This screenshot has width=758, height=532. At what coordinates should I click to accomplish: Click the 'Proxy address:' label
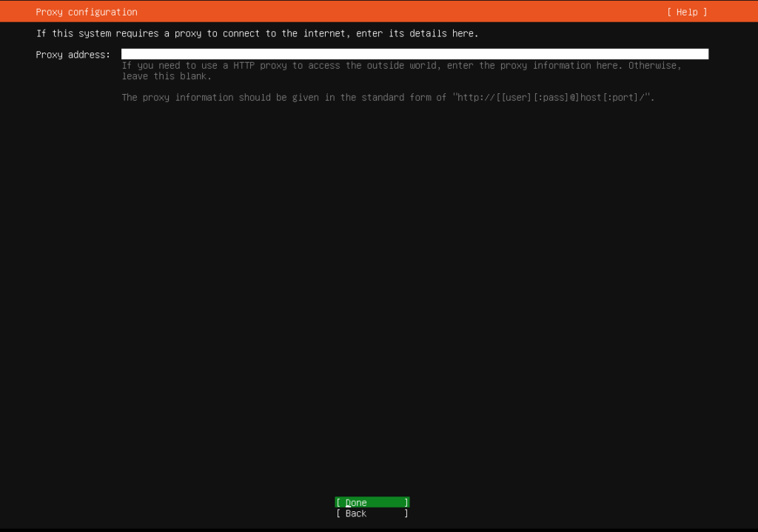click(73, 55)
